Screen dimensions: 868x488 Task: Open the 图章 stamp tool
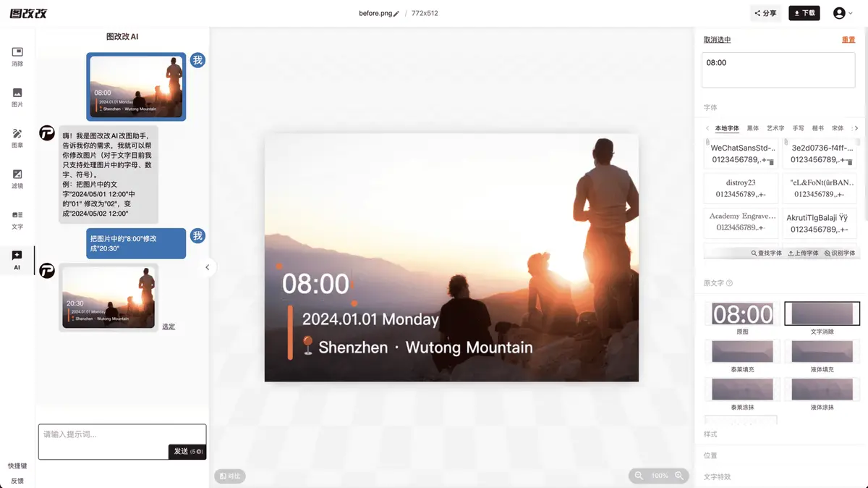(17, 138)
